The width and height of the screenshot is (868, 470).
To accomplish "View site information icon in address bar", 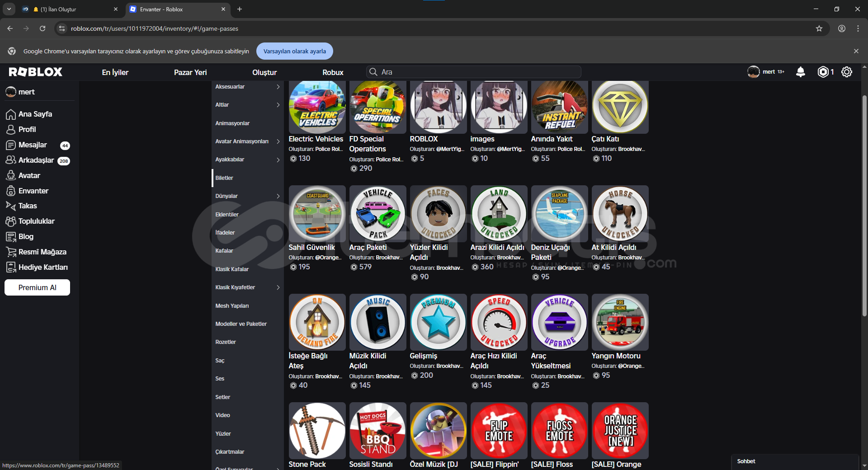I will click(x=62, y=28).
